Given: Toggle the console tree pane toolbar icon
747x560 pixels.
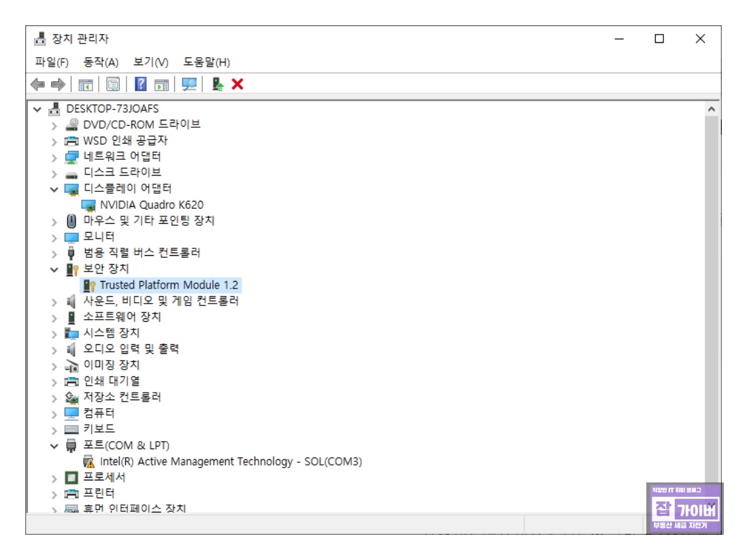Looking at the screenshot, I should point(86,85).
